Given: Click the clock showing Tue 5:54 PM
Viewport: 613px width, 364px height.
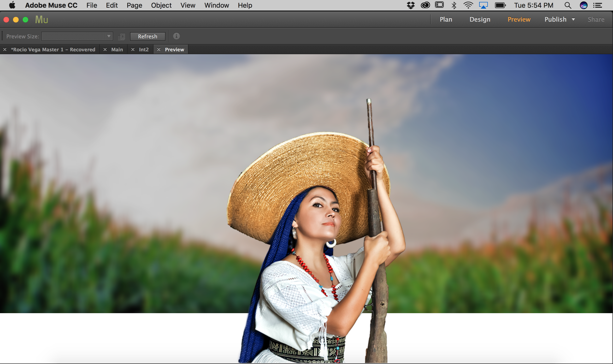Looking at the screenshot, I should point(534,5).
